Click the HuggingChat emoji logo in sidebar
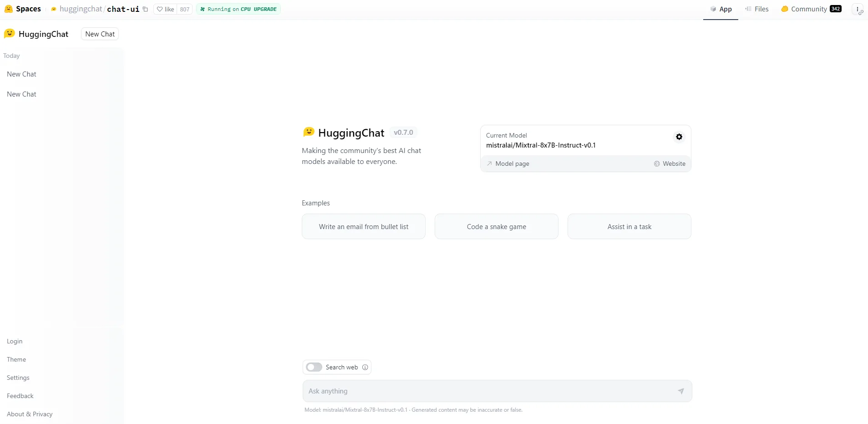This screenshot has height=424, width=868. tap(10, 34)
